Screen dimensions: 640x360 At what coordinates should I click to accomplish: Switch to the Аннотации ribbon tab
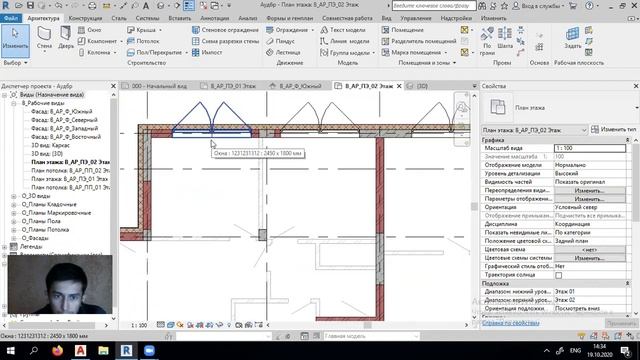pyautogui.click(x=215, y=18)
